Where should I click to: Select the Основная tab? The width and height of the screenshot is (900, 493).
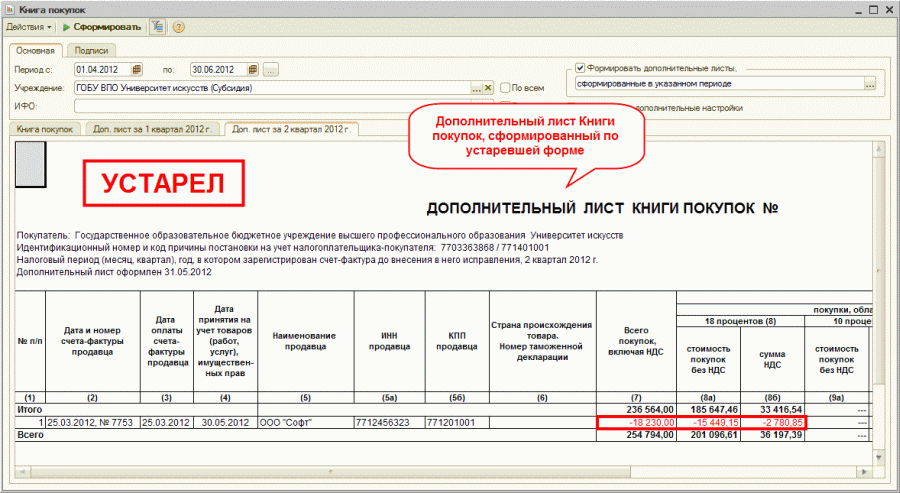(x=35, y=50)
